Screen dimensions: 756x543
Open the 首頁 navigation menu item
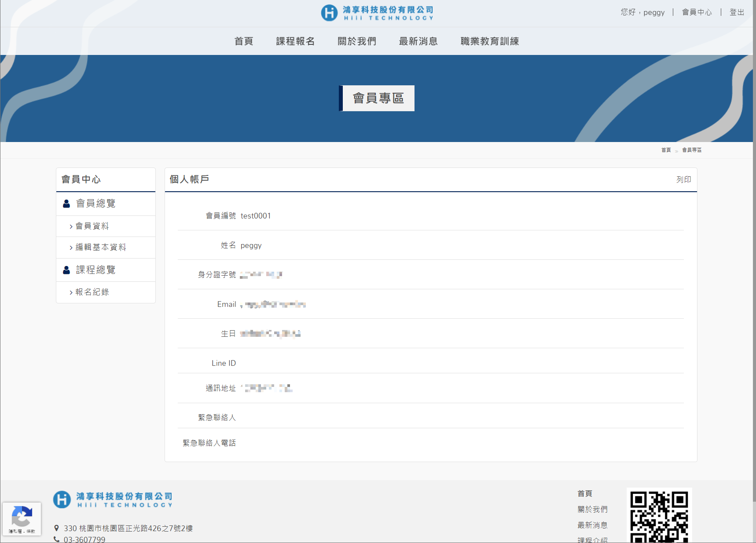tap(244, 41)
